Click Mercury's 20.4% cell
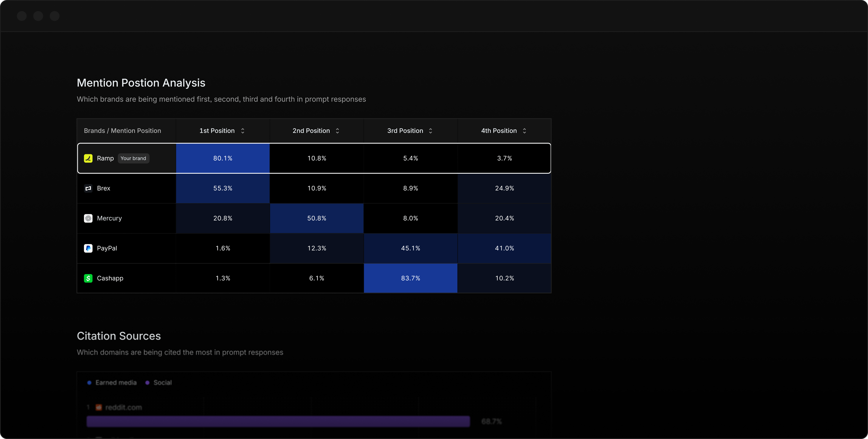868x439 pixels. pyautogui.click(x=504, y=218)
